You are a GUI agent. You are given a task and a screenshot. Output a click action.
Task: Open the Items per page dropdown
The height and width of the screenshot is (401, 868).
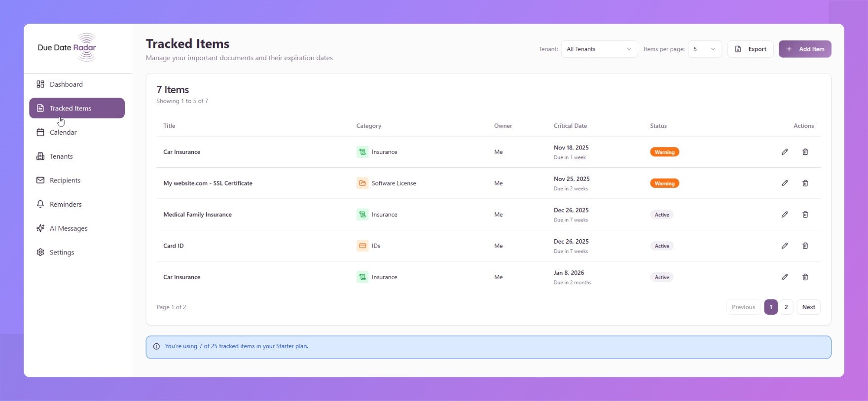[705, 49]
